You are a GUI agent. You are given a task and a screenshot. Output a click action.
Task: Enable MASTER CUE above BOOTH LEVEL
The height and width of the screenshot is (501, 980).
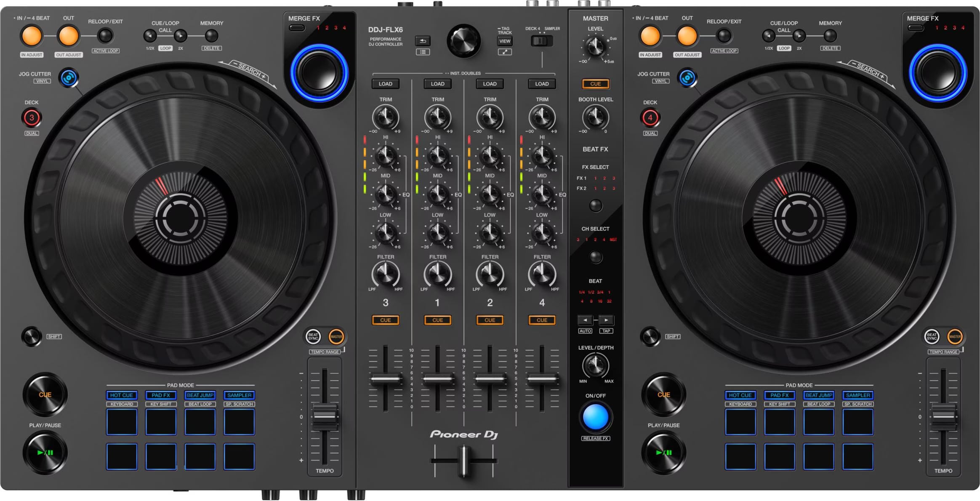pos(596,84)
